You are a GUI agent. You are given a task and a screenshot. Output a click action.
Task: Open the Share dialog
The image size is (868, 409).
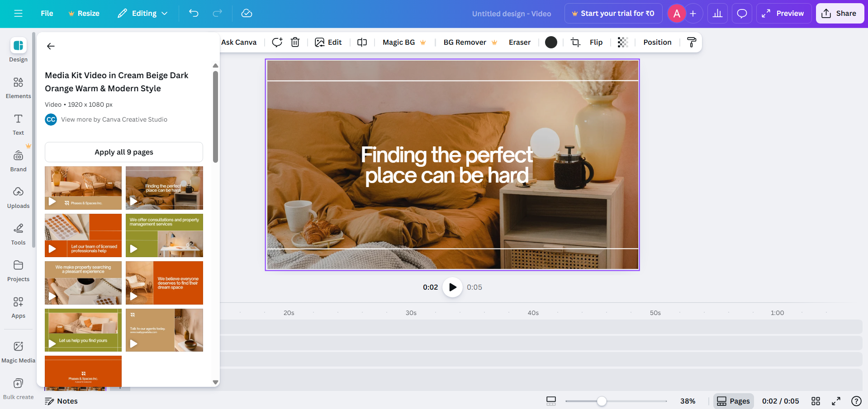coord(840,13)
